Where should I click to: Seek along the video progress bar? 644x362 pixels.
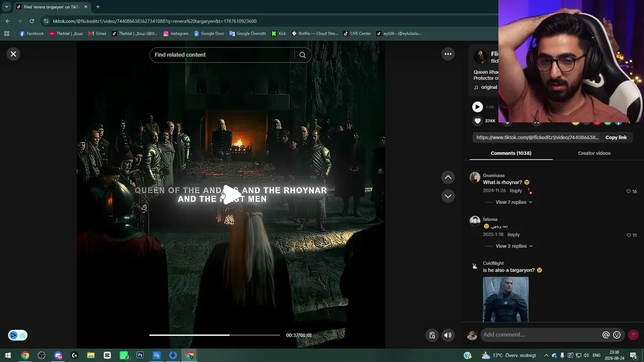tap(214, 335)
